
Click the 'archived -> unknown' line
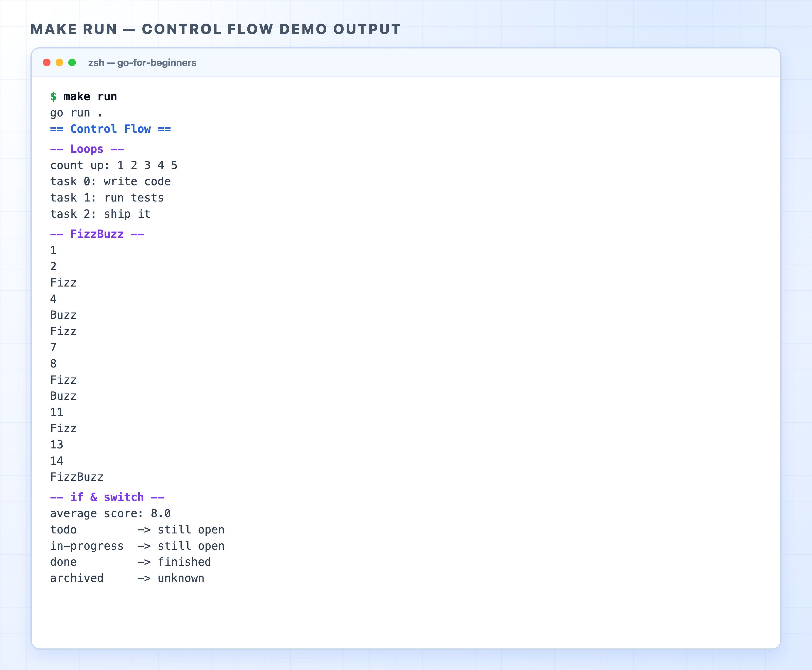(x=127, y=578)
